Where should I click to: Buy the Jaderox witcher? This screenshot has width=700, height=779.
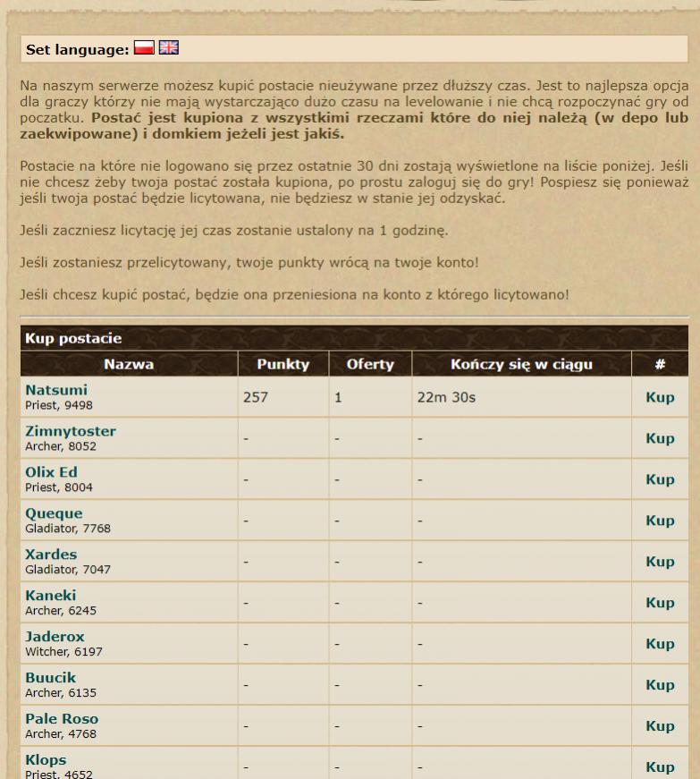(660, 645)
